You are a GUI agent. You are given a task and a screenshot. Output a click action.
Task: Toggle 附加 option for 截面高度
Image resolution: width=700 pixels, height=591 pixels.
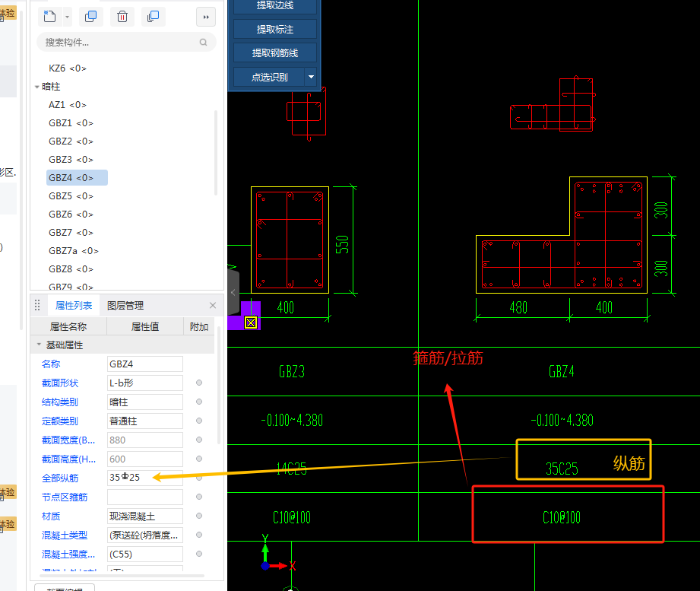[x=199, y=459]
